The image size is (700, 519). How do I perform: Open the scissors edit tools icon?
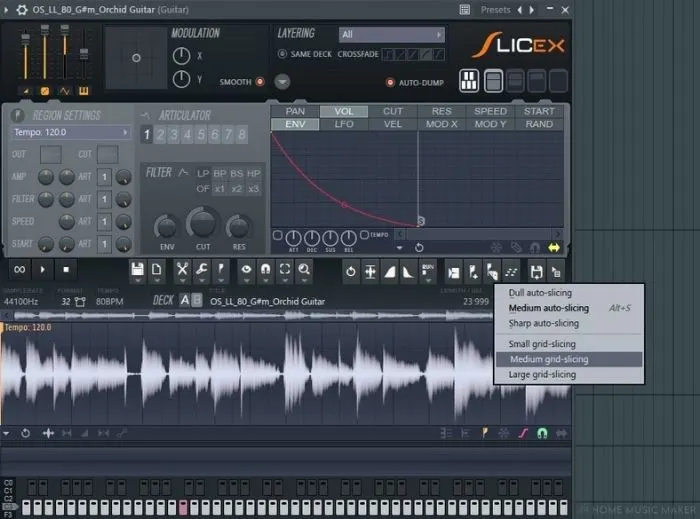click(x=182, y=270)
